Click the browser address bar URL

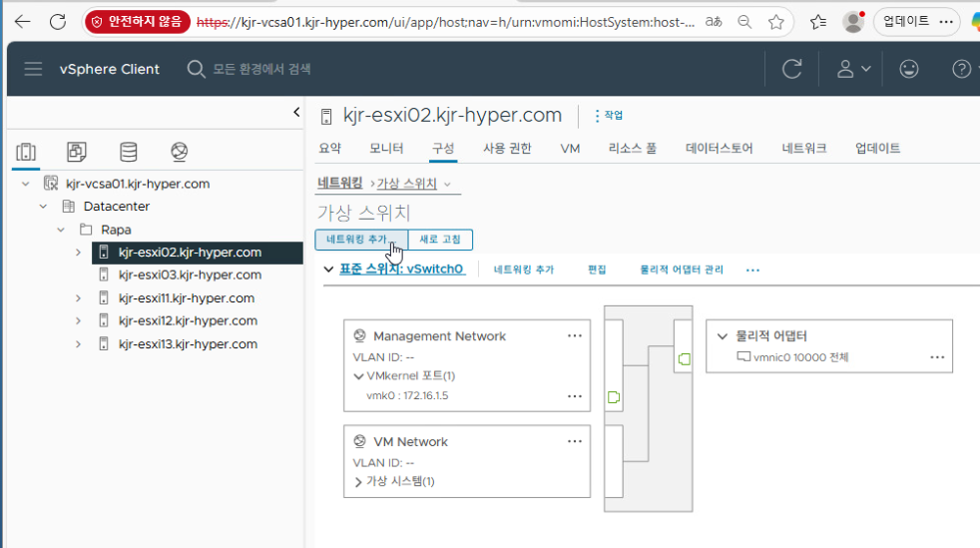click(445, 23)
